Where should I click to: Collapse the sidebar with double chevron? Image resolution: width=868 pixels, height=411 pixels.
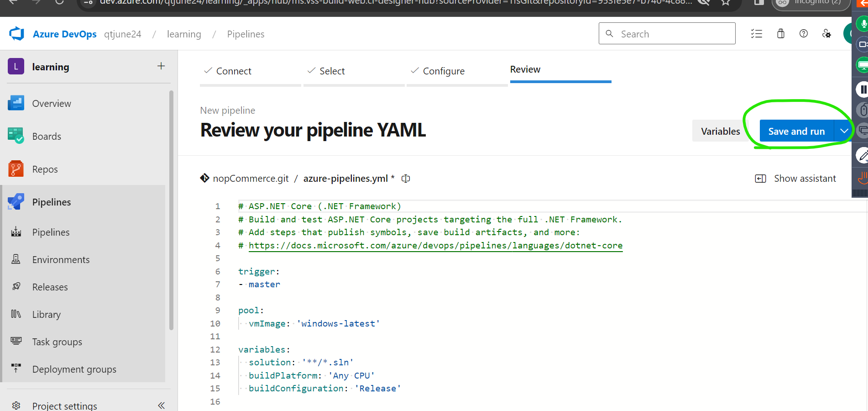(161, 405)
